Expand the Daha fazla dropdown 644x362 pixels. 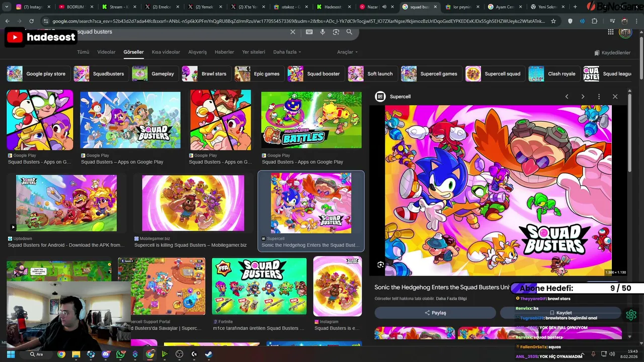click(x=287, y=52)
